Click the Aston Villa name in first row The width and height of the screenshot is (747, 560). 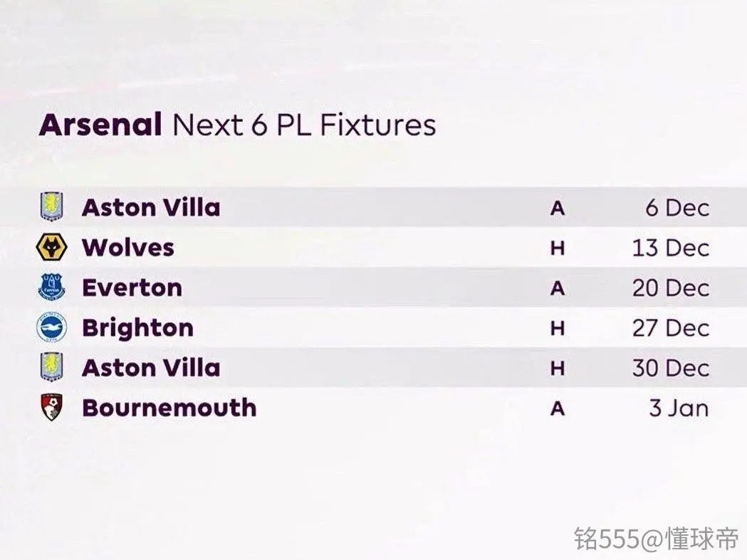151,208
